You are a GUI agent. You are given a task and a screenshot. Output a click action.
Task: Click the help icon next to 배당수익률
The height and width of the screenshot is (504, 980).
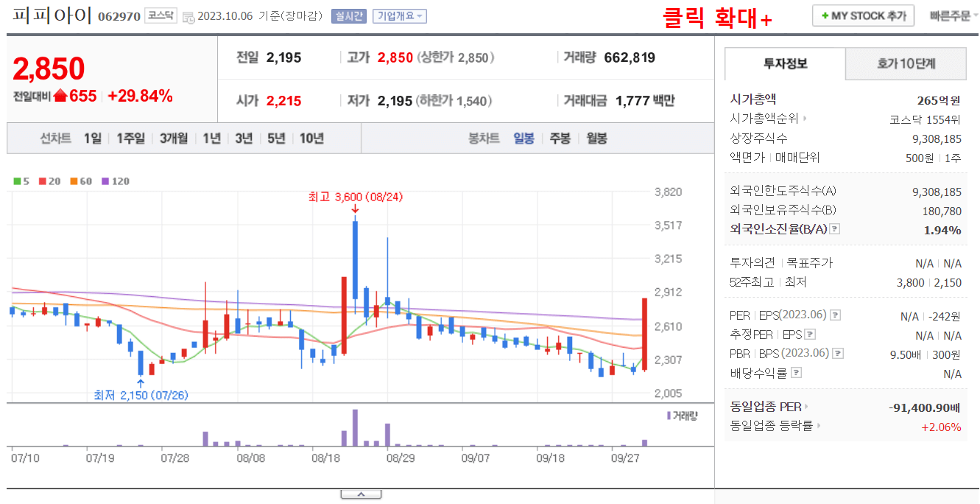796,373
